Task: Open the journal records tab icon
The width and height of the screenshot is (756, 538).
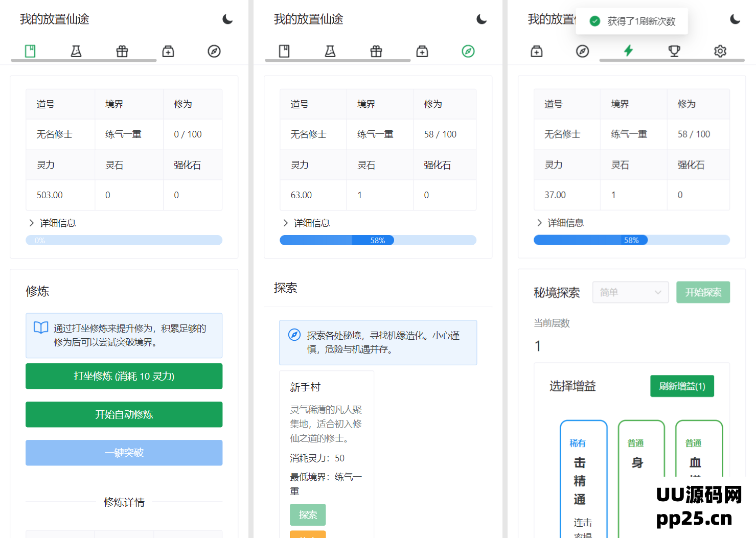Action: tap(30, 51)
